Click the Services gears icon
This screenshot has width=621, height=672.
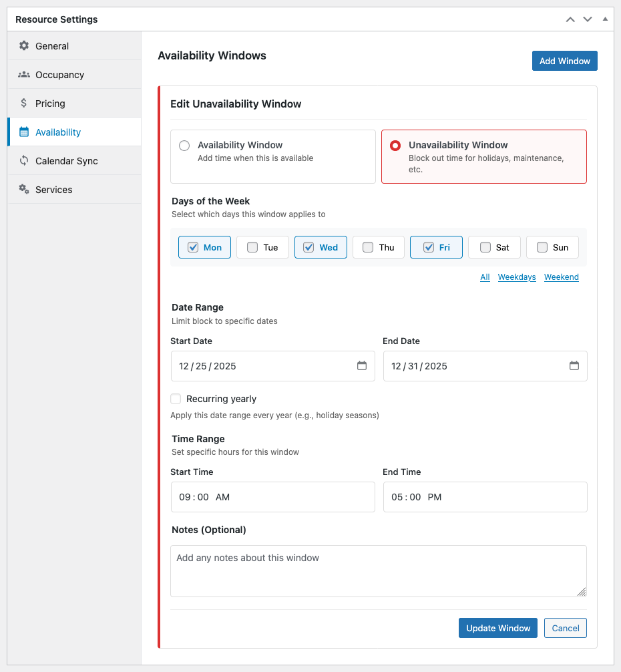24,190
